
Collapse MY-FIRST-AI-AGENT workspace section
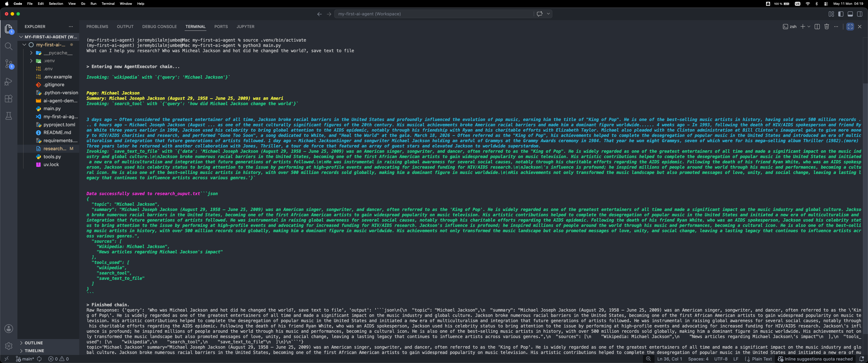pyautogui.click(x=48, y=37)
